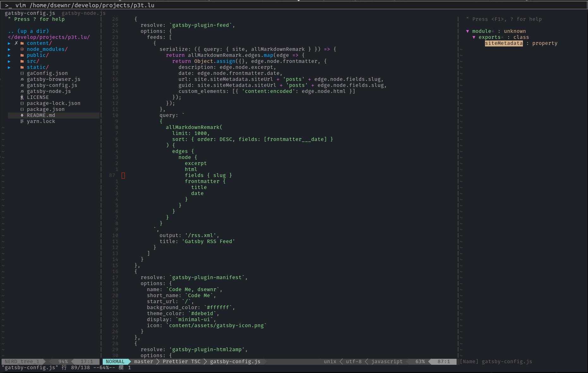Click the unix file format indicator
Image resolution: width=588 pixels, height=373 pixels.
(330, 362)
